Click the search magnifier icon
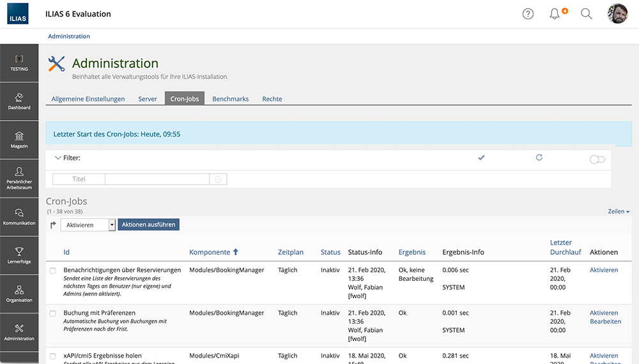 pos(586,14)
